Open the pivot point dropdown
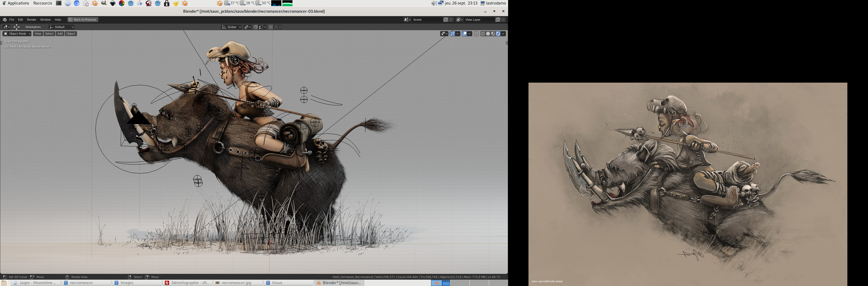 pos(248,27)
